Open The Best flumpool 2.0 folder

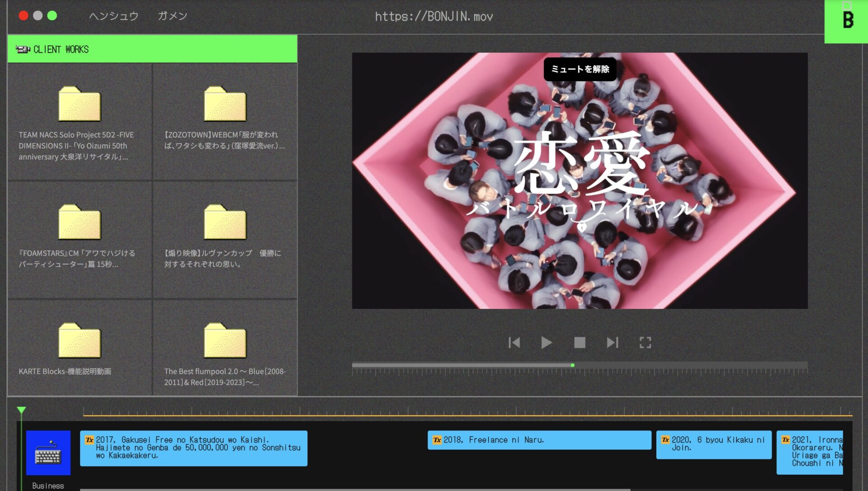click(225, 340)
